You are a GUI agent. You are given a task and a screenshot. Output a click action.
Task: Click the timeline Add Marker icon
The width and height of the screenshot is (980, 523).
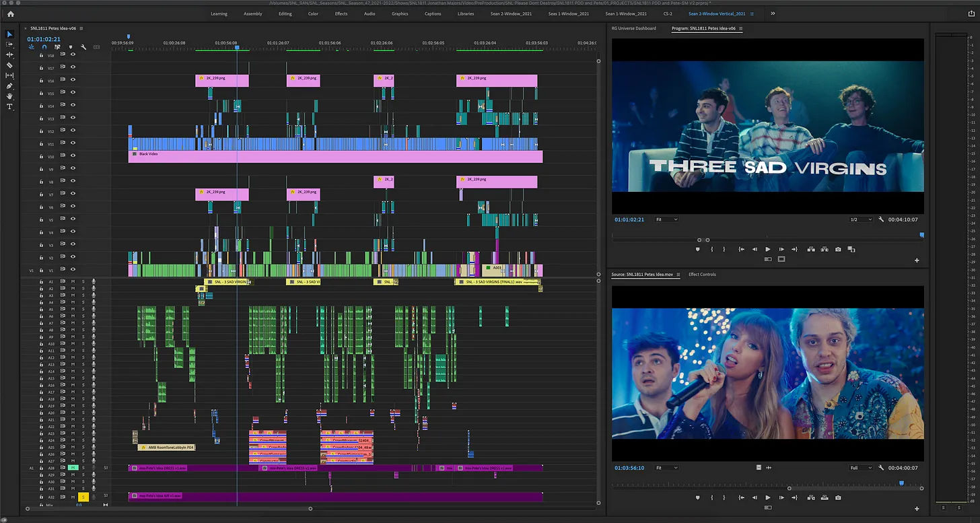(x=71, y=47)
